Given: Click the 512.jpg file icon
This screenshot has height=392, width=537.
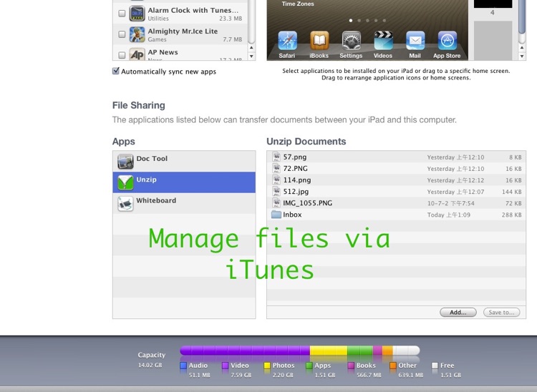Looking at the screenshot, I should point(276,192).
